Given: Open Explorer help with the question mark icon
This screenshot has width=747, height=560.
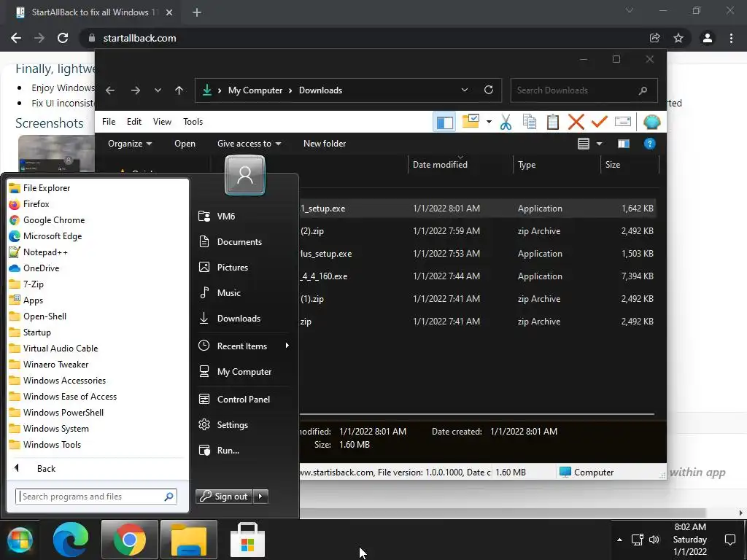Looking at the screenshot, I should pyautogui.click(x=649, y=144).
